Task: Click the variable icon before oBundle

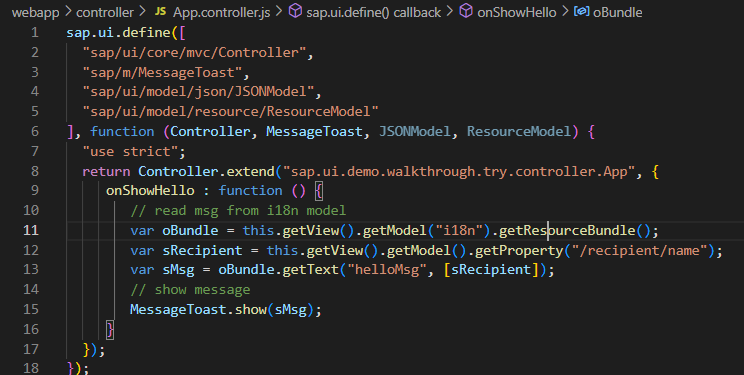Action: tap(581, 11)
